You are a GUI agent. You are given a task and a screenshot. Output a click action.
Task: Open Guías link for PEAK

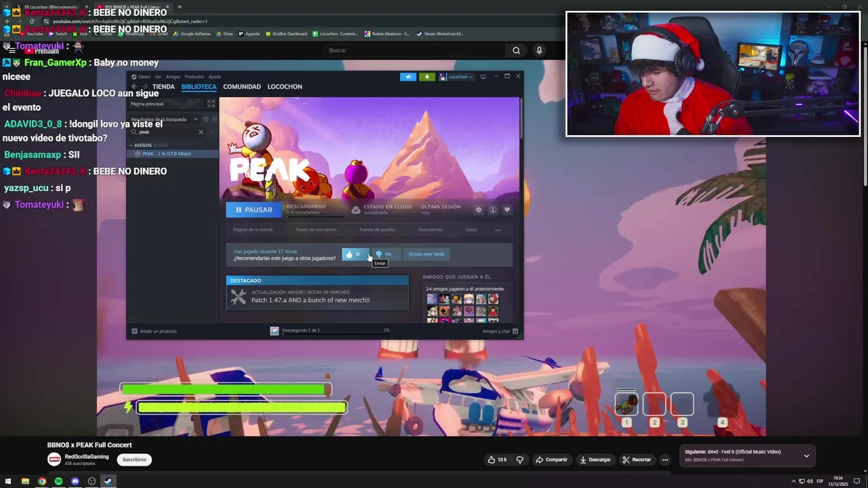(x=471, y=230)
